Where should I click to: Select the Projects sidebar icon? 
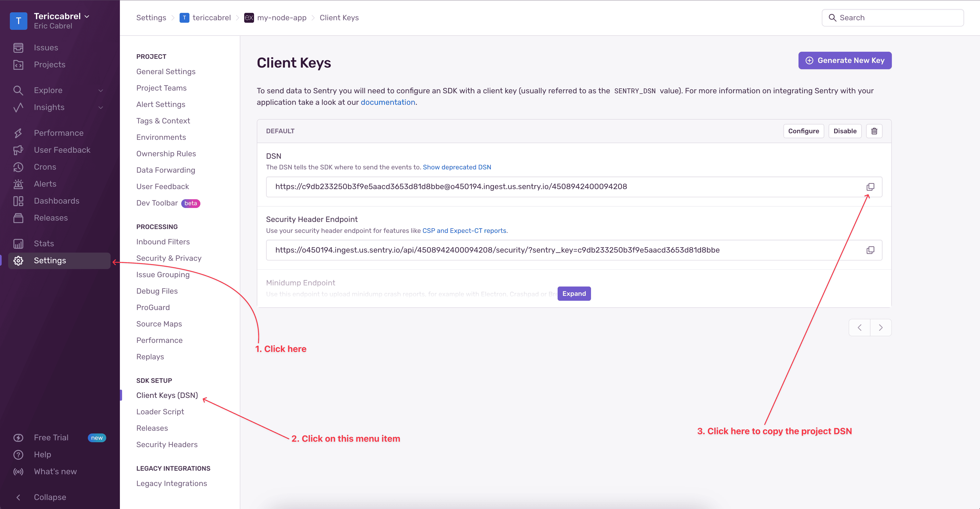[50, 64]
